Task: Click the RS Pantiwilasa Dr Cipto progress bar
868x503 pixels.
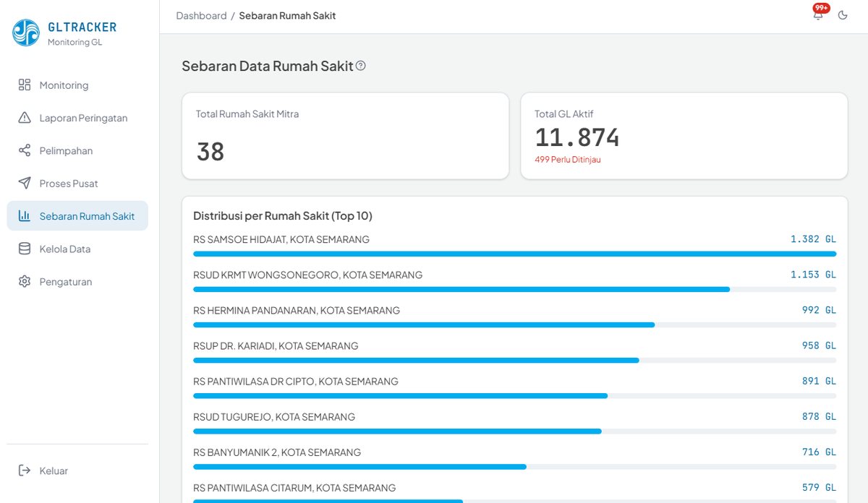Action: (x=514, y=395)
